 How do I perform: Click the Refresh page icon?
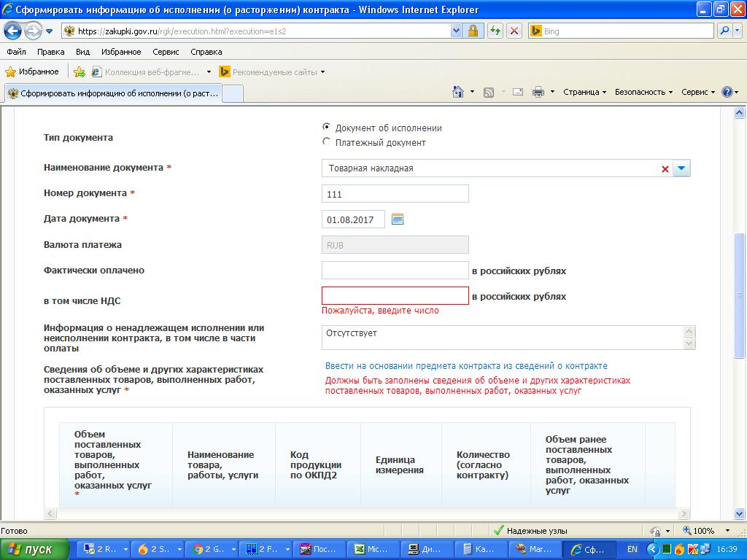coord(495,31)
